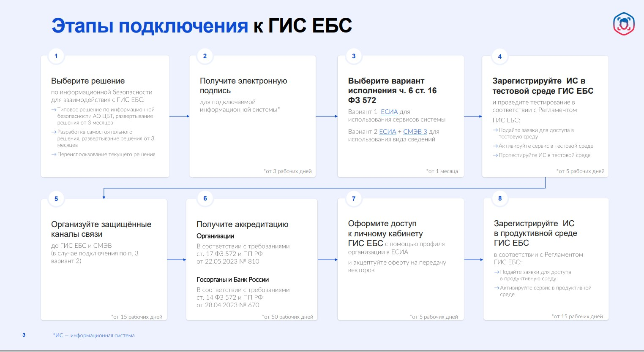The image size is (644, 352).
Task: Click the step 3 number badge
Action: point(354,56)
